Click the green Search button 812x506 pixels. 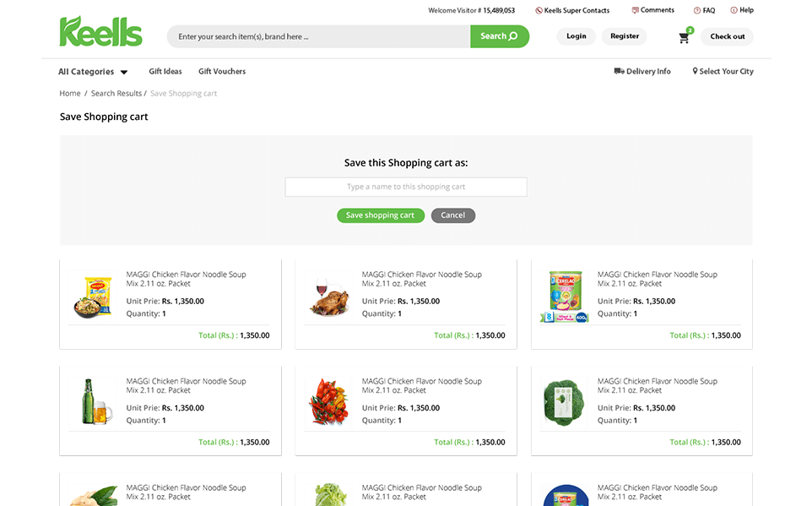[x=499, y=36]
